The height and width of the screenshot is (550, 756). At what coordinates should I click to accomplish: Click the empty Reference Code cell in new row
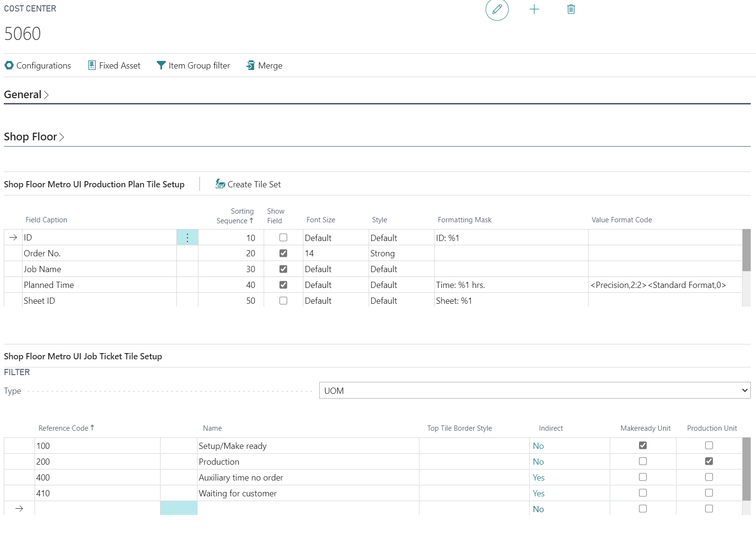pyautogui.click(x=97, y=509)
